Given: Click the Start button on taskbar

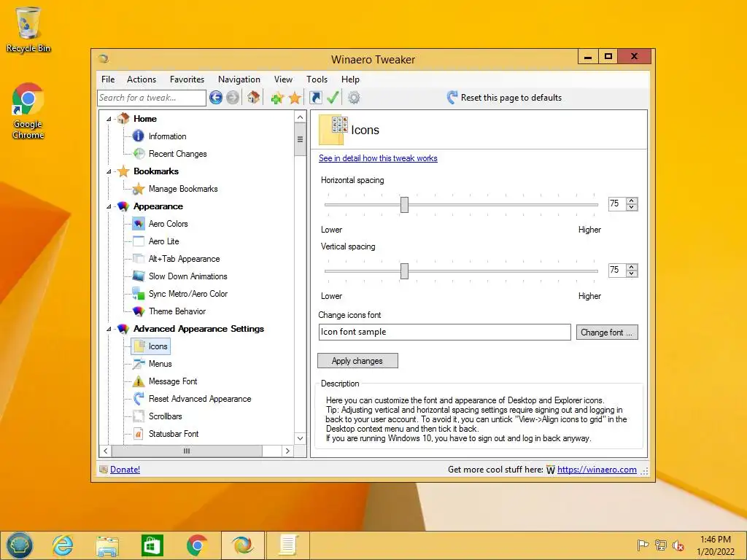Looking at the screenshot, I should [x=19, y=545].
